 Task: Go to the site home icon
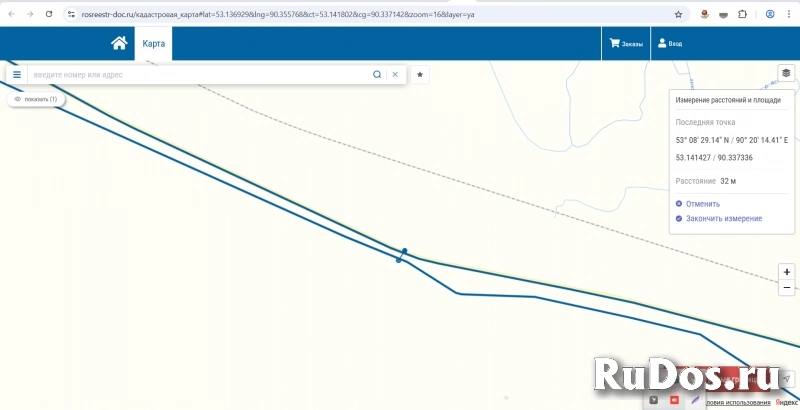(x=119, y=43)
